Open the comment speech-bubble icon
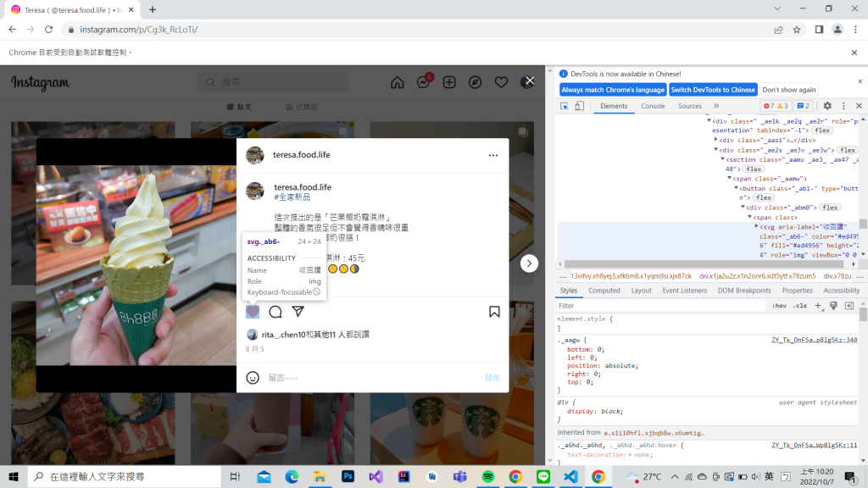Screen dimensions: 868x488 275,312
